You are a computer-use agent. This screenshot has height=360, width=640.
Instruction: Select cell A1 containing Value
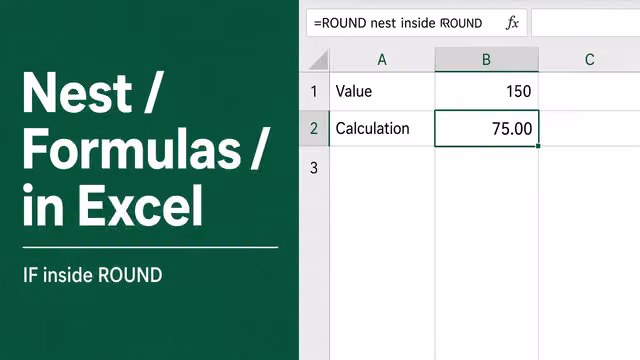[x=382, y=91]
